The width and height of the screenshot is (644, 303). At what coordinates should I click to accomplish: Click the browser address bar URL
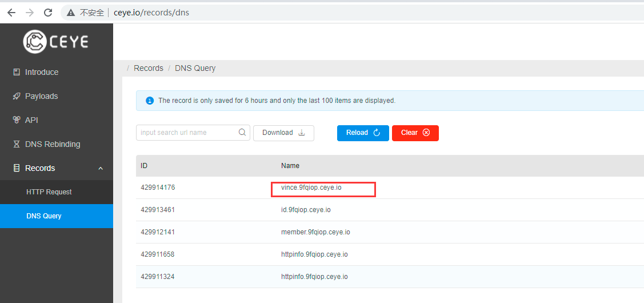click(151, 13)
